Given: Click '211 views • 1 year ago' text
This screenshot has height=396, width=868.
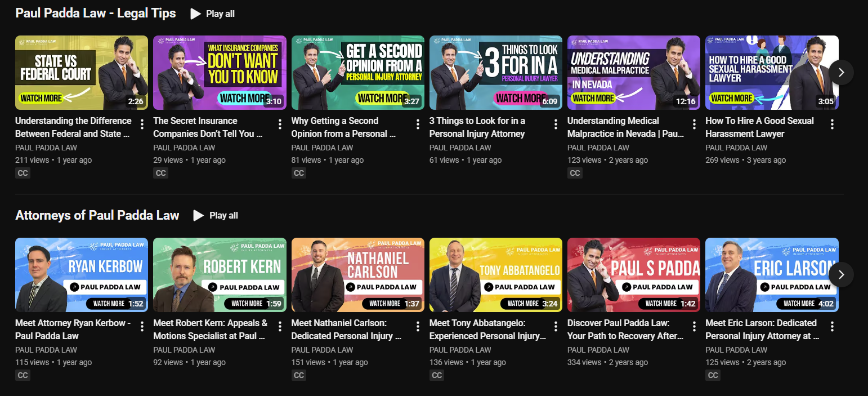Looking at the screenshot, I should pyautogui.click(x=53, y=160).
